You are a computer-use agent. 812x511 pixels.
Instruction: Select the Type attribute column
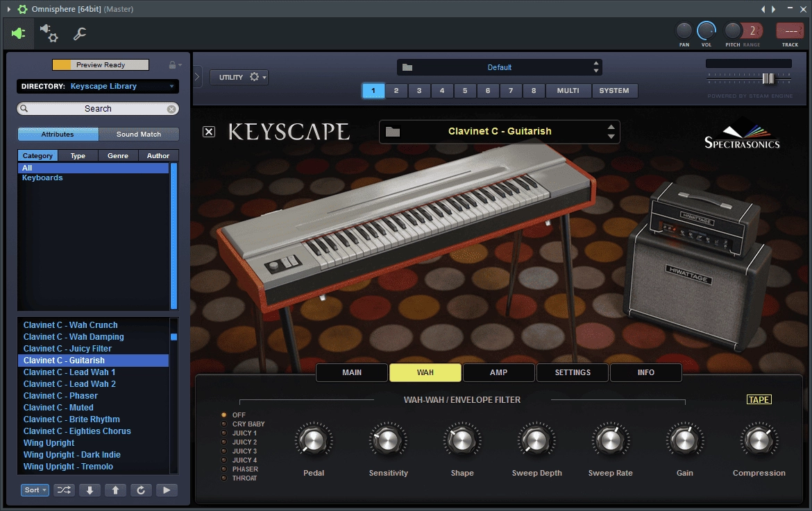point(78,156)
